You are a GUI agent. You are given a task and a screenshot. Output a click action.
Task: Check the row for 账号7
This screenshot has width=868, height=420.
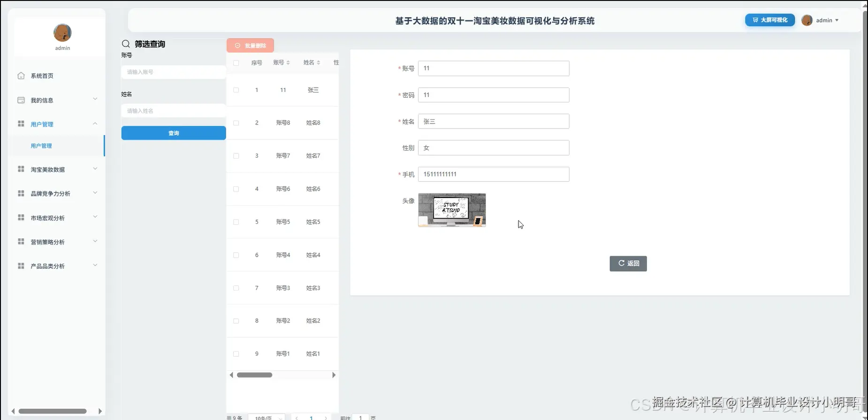point(236,156)
